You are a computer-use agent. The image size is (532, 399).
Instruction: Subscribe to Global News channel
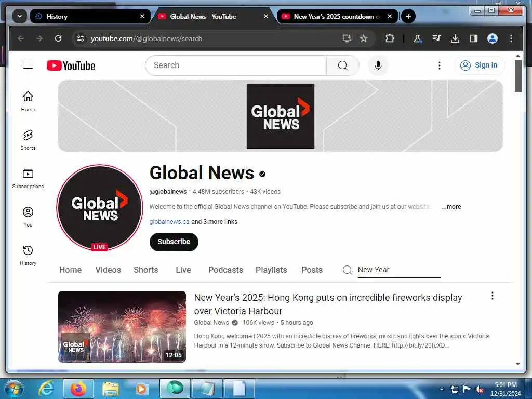[x=174, y=242]
